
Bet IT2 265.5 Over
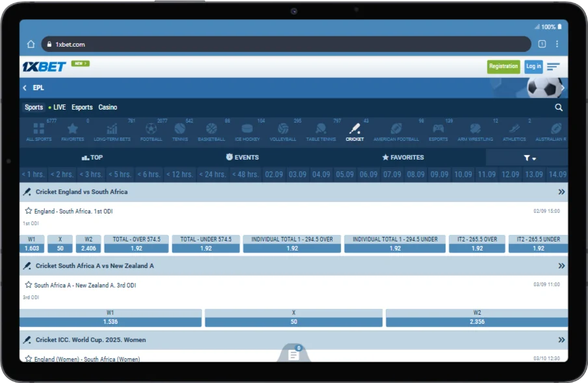477,244
